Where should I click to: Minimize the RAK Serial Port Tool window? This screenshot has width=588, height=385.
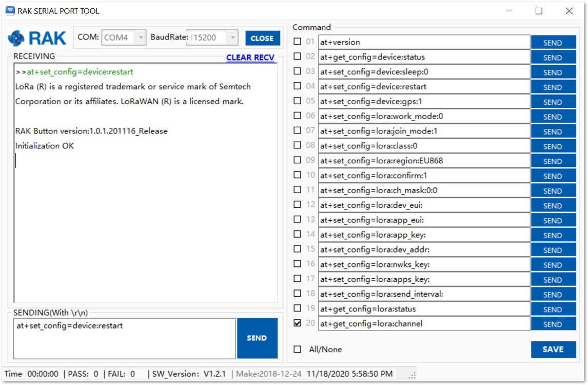[x=509, y=11]
